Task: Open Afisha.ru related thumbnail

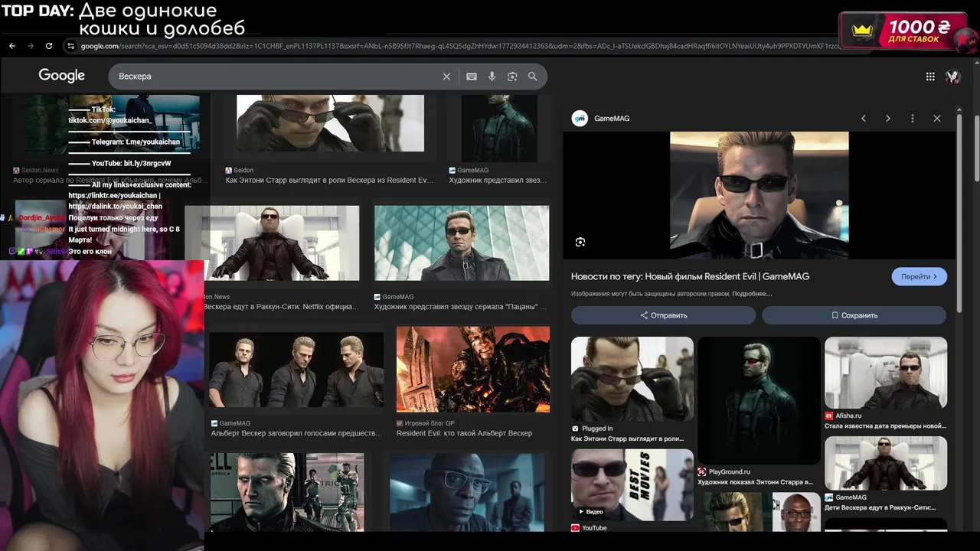Action: click(x=886, y=373)
